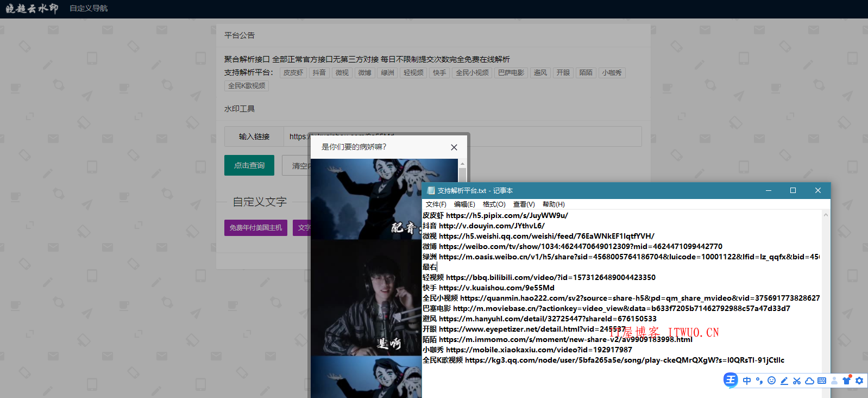Click the 巴塞电影 moviebase URL line in Notepad
Screen dimensions: 868x398
tap(606, 308)
